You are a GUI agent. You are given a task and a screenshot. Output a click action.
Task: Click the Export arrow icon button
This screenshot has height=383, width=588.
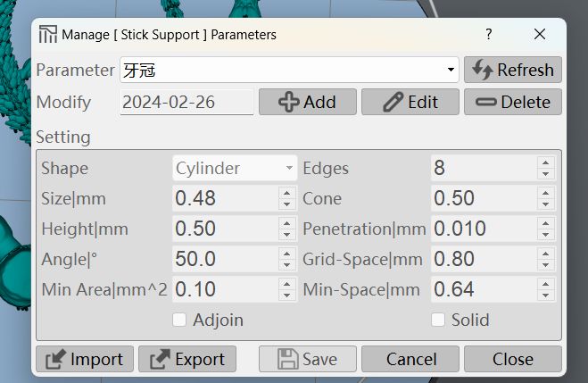pos(187,360)
